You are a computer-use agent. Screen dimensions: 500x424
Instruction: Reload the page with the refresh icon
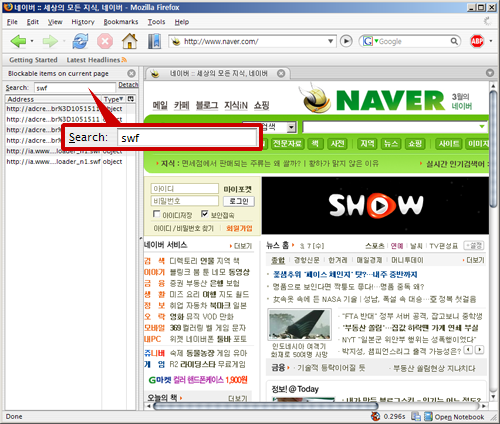pos(81,41)
